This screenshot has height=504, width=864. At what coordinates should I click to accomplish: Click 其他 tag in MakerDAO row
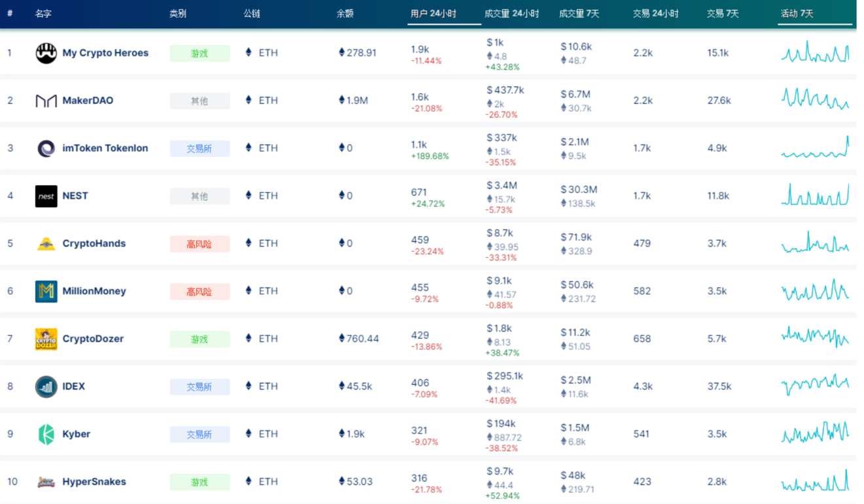click(199, 101)
